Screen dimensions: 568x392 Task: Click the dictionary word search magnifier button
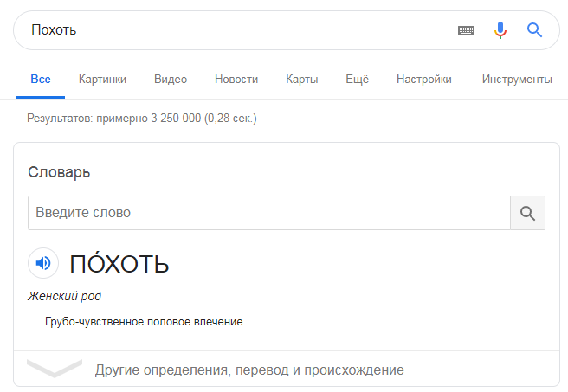pyautogui.click(x=527, y=213)
